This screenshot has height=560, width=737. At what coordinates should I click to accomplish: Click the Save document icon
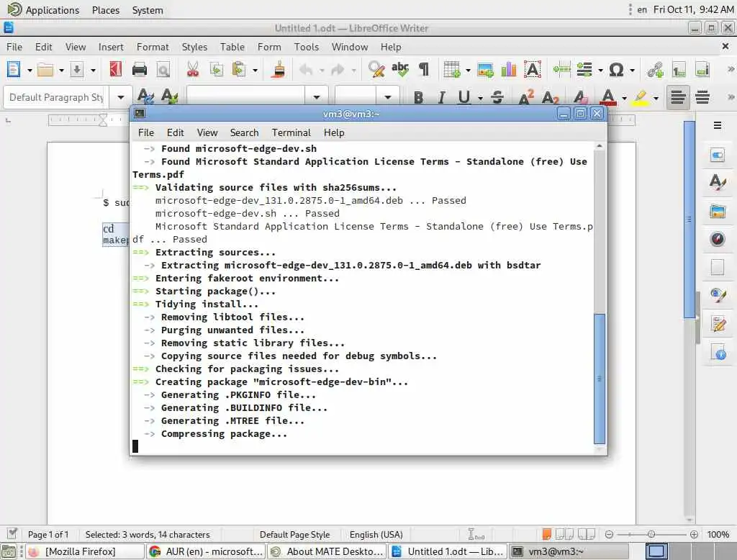76,70
